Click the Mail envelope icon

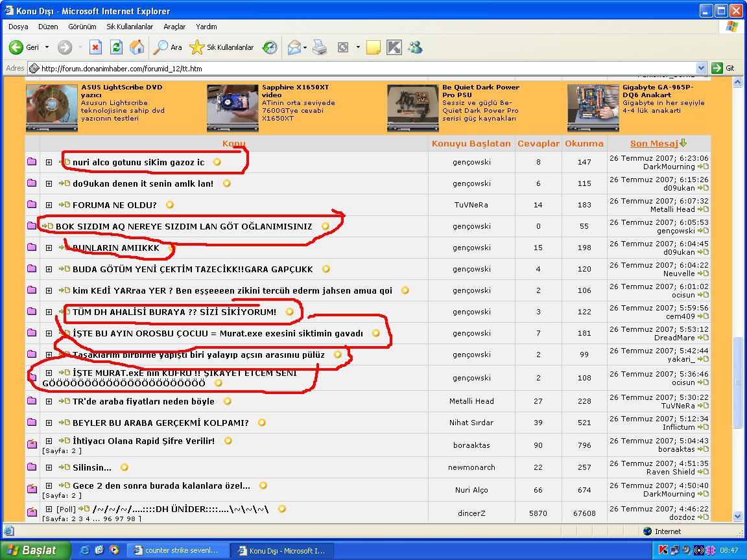294,47
